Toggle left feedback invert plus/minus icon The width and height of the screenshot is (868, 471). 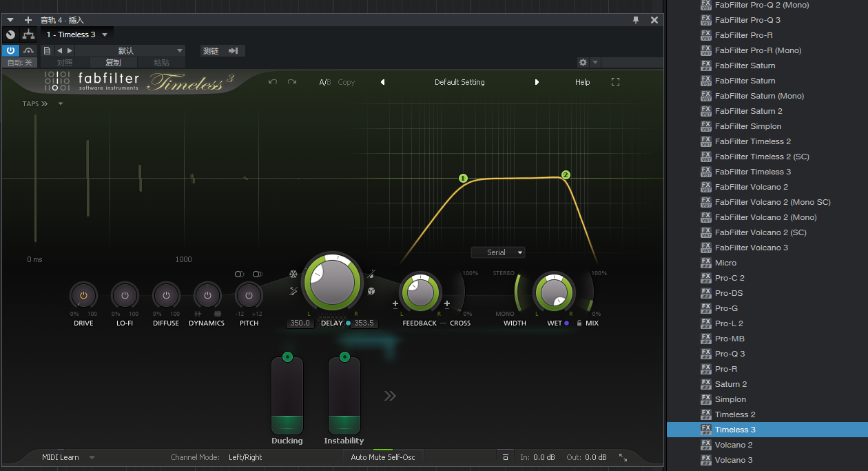pyautogui.click(x=395, y=303)
